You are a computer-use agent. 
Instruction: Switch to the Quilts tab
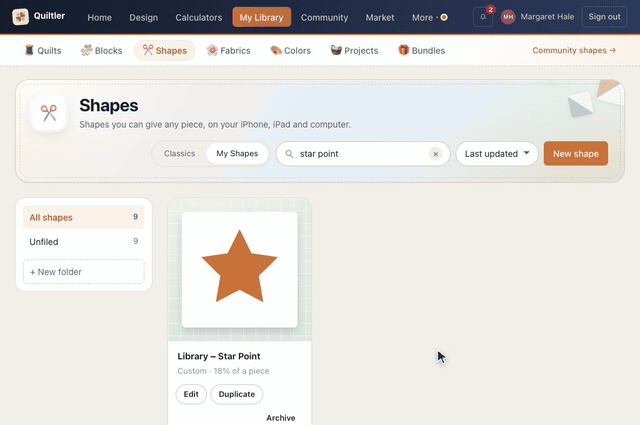click(43, 51)
